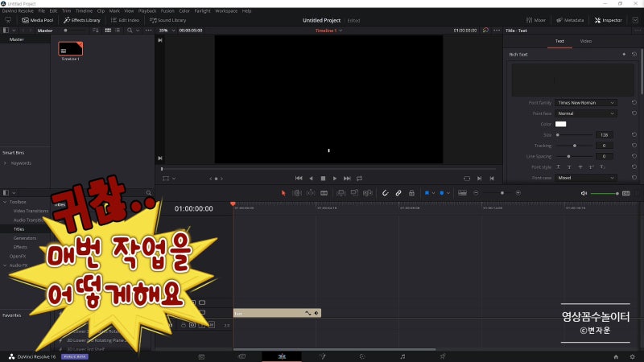Open the File menu

click(42, 11)
